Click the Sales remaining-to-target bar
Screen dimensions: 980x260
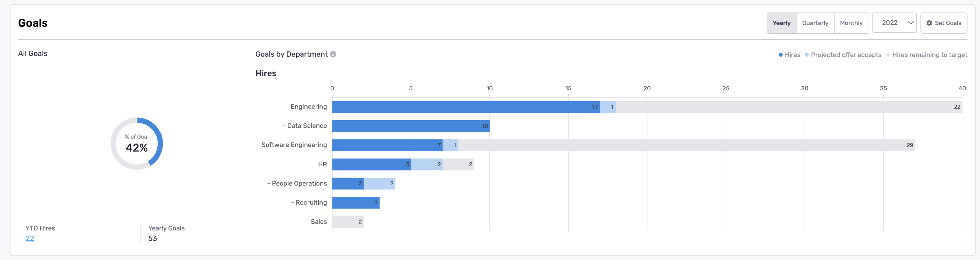348,222
